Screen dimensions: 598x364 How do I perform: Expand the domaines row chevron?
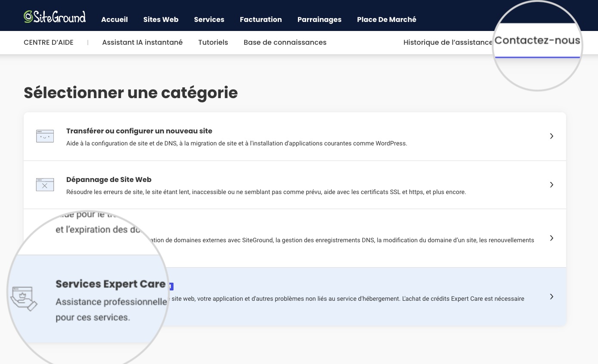pos(552,238)
